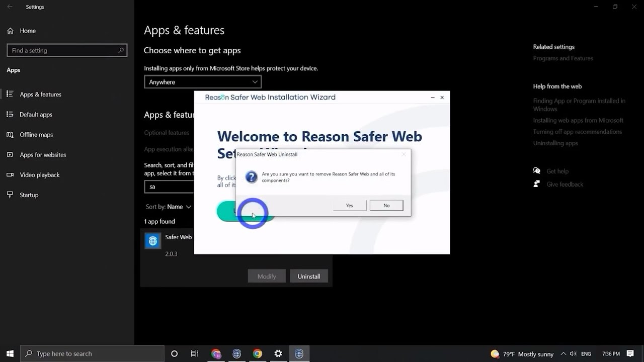The width and height of the screenshot is (644, 362).
Task: Select Apps & features in the sidebar
Action: (40, 94)
